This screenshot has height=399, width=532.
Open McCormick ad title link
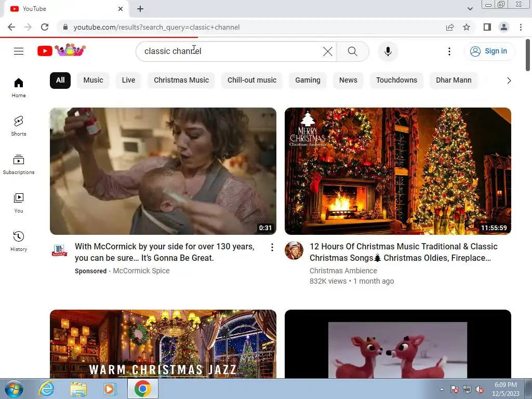pos(165,252)
